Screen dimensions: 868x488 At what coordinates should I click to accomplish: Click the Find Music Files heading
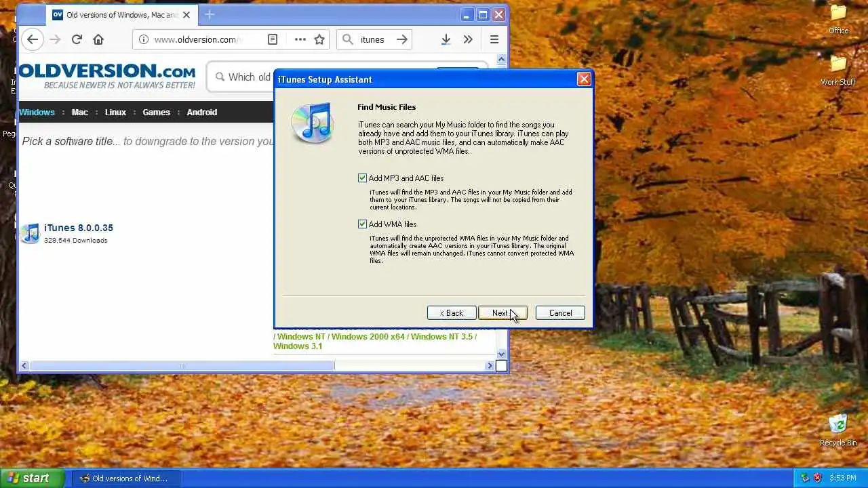point(387,107)
